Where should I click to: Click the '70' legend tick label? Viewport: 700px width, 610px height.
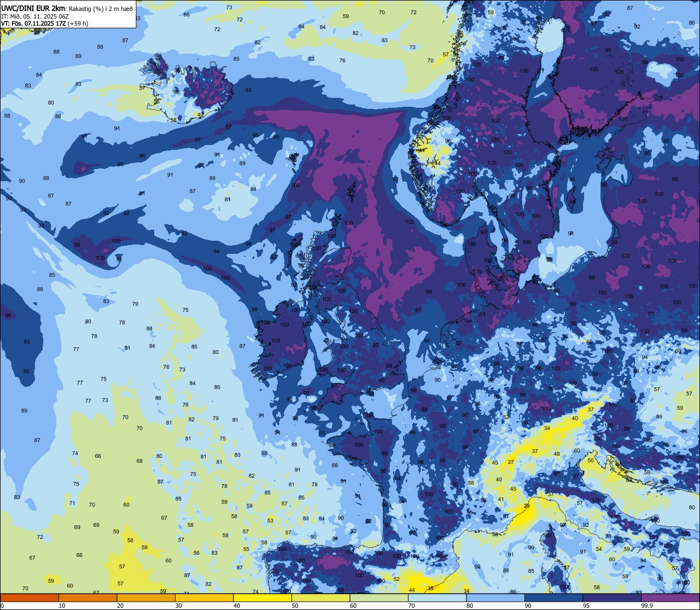click(411, 606)
